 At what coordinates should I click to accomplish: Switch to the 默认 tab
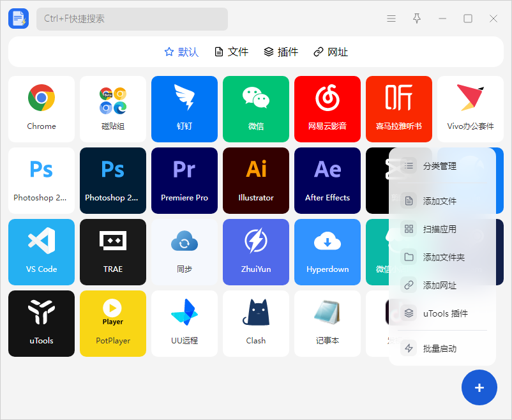181,52
